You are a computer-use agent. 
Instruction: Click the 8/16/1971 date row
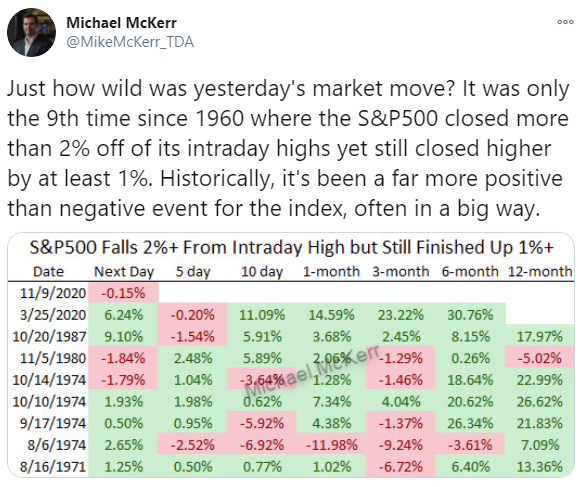coord(53,467)
